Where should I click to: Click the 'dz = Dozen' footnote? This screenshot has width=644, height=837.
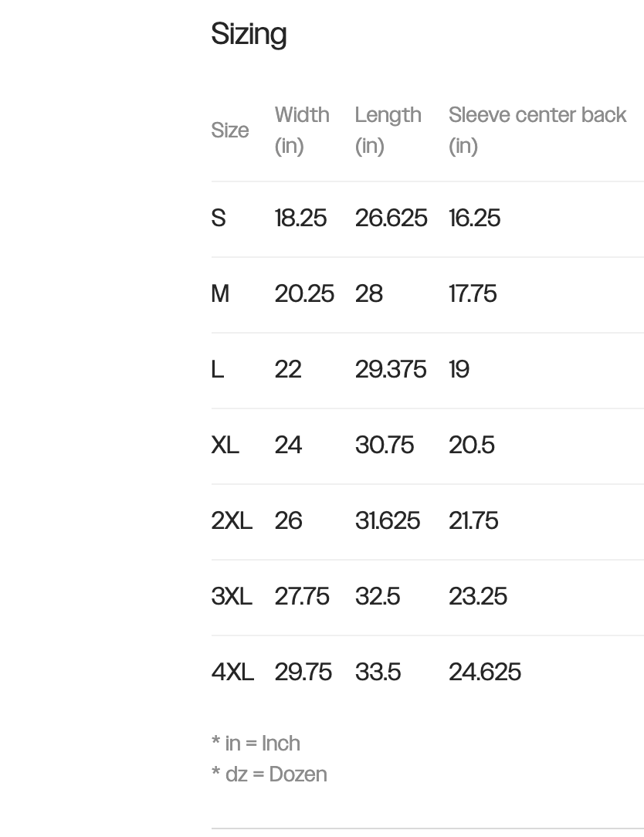click(269, 774)
